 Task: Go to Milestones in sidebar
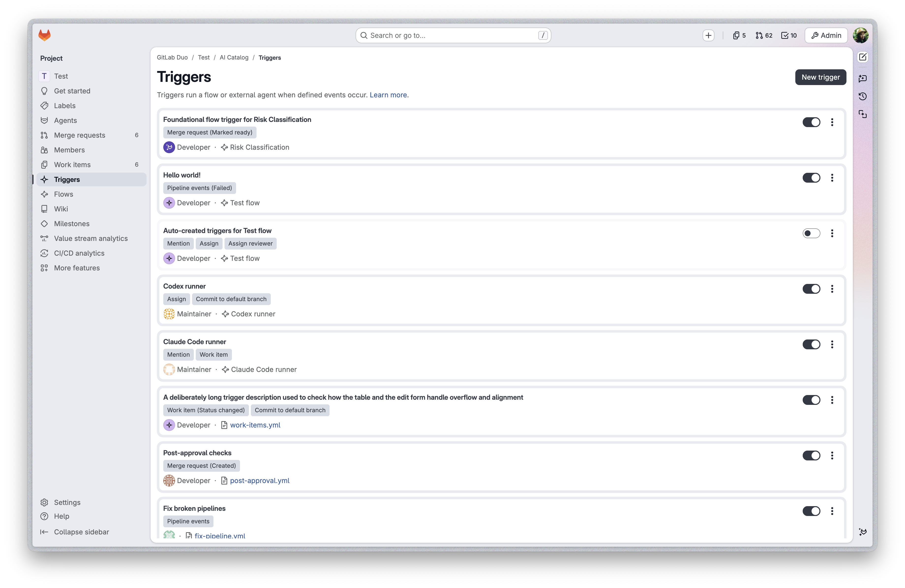91,223
